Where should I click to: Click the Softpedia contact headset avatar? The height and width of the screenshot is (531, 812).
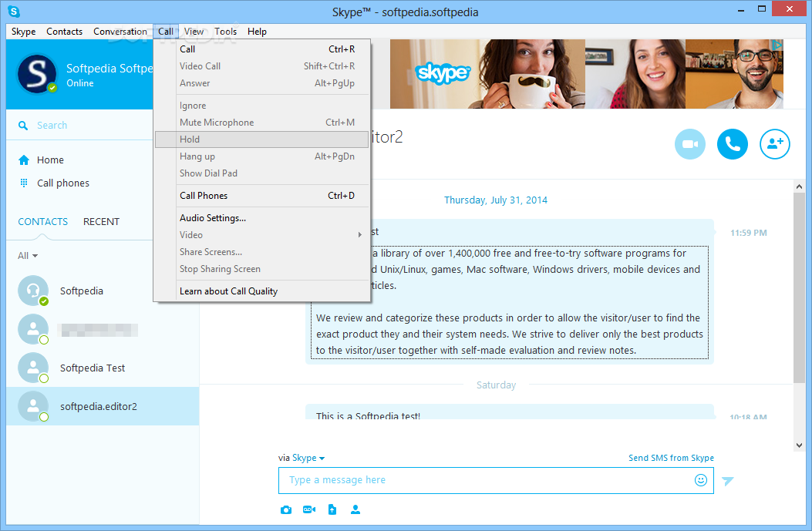click(x=33, y=291)
